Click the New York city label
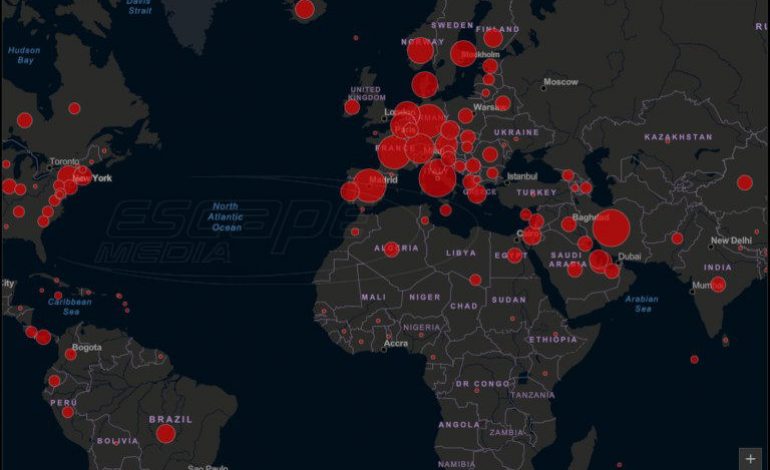This screenshot has height=470, width=770. point(92,178)
